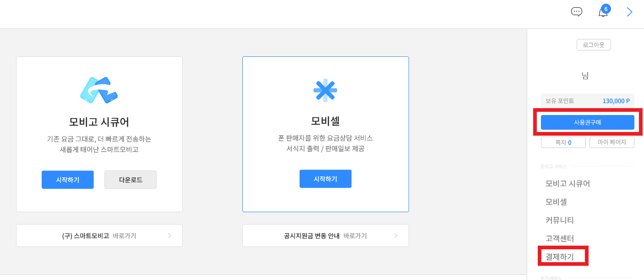The height and width of the screenshot is (280, 644).
Task: Open 고객센터 from the sidebar
Action: pos(560,238)
